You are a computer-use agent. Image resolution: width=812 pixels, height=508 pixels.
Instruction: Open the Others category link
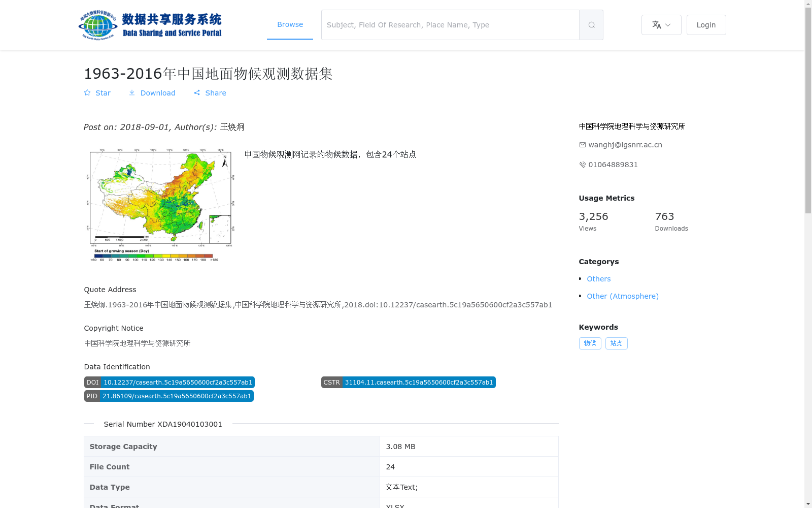point(599,279)
